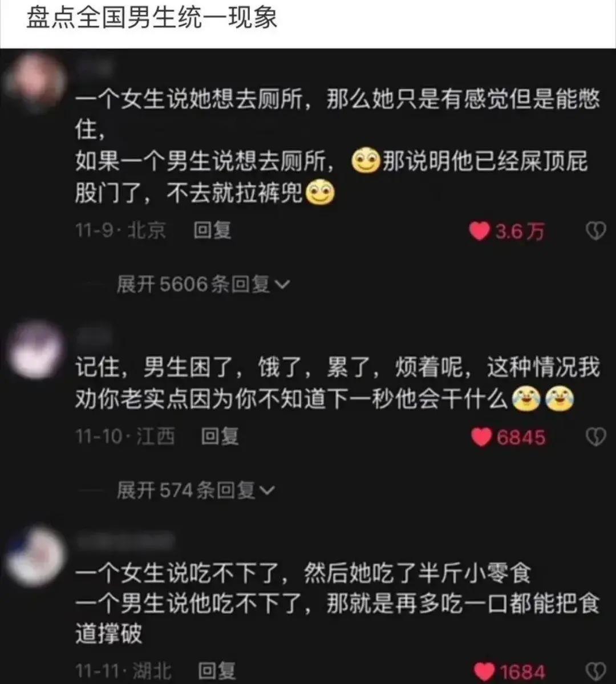The height and width of the screenshot is (684, 616).
Task: Expand 展开574条回复 replies
Action: (196, 490)
